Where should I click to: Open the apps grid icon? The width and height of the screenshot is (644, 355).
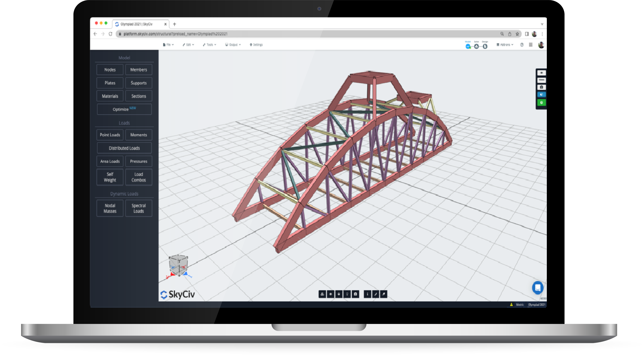[x=530, y=45]
